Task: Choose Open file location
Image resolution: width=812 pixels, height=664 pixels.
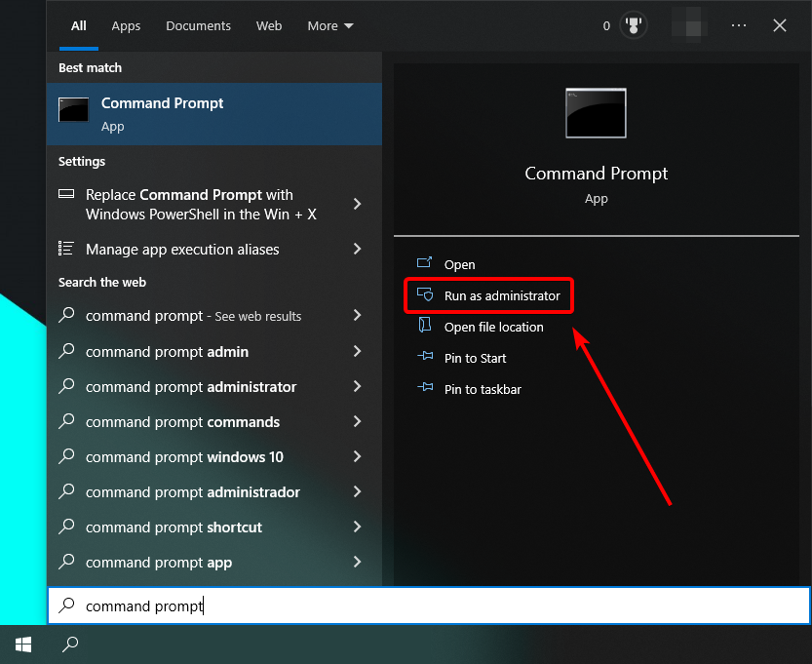Action: [x=493, y=327]
